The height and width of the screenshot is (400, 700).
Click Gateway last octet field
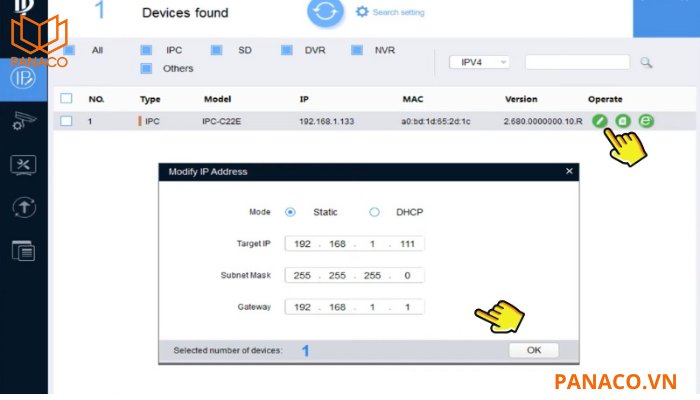(407, 307)
